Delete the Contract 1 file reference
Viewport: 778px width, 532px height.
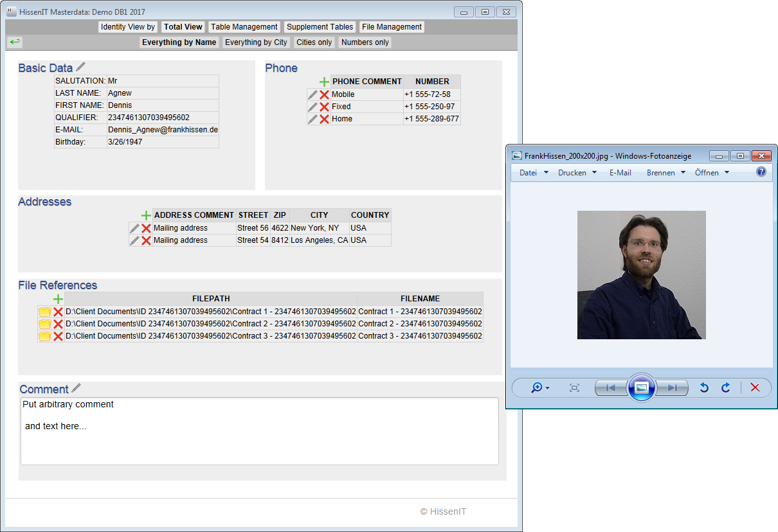(58, 312)
